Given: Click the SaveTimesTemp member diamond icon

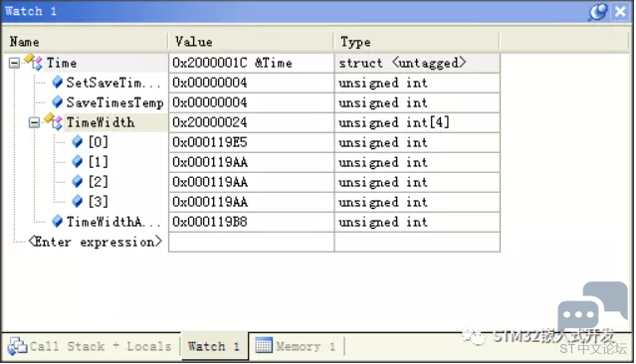Looking at the screenshot, I should [x=57, y=102].
